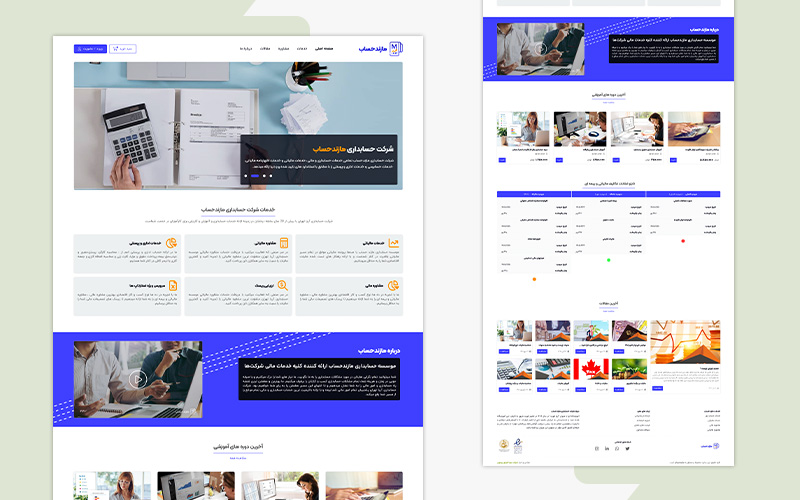
Task: Open the Twitter icon in footer
Action: click(x=627, y=448)
